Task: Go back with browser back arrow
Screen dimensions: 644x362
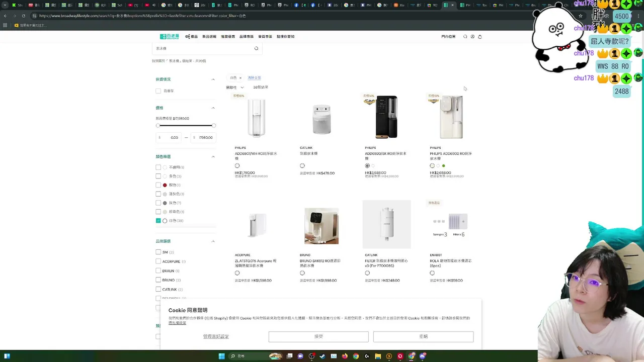Action: coord(5,16)
